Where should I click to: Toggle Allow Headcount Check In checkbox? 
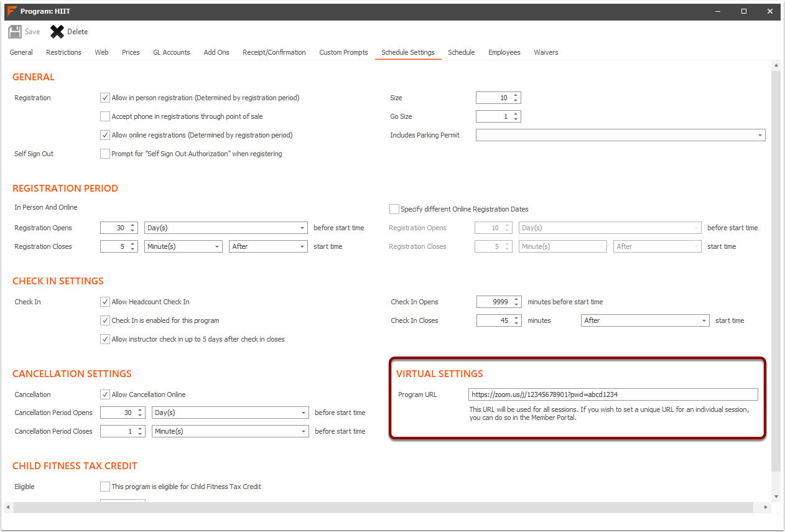(x=105, y=302)
